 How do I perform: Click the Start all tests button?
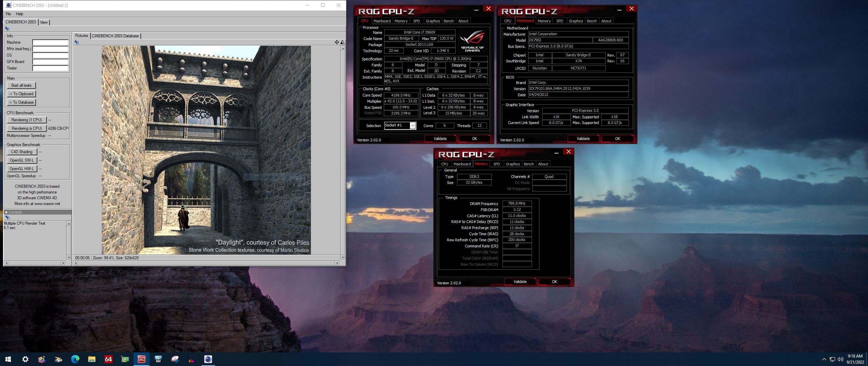coord(21,85)
